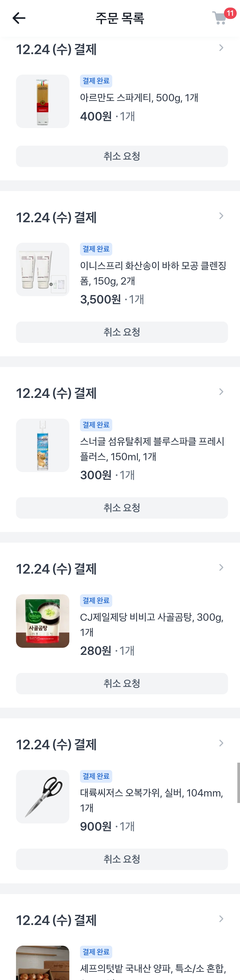The width and height of the screenshot is (240, 980).
Task: Open the Bibigo 사골곰탕 pouch thumbnail
Action: coord(42,621)
